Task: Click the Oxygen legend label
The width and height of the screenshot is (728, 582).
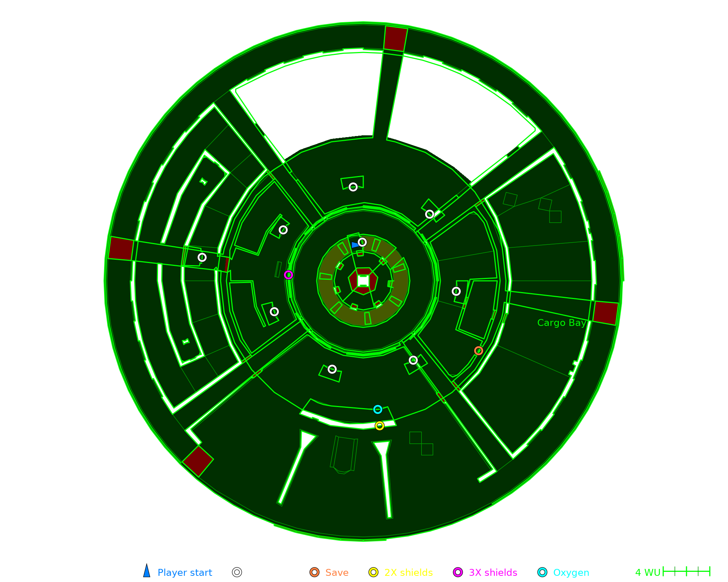Action: coord(571,573)
